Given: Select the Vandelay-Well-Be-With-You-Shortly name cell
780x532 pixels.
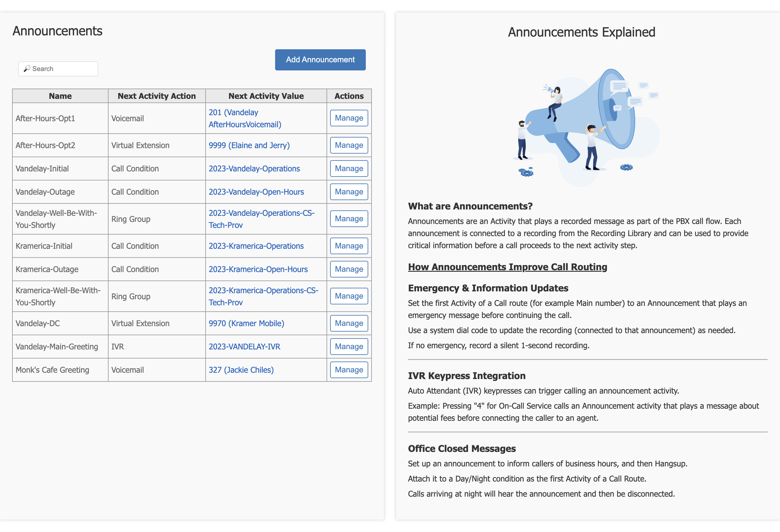Looking at the screenshot, I should pyautogui.click(x=60, y=219).
